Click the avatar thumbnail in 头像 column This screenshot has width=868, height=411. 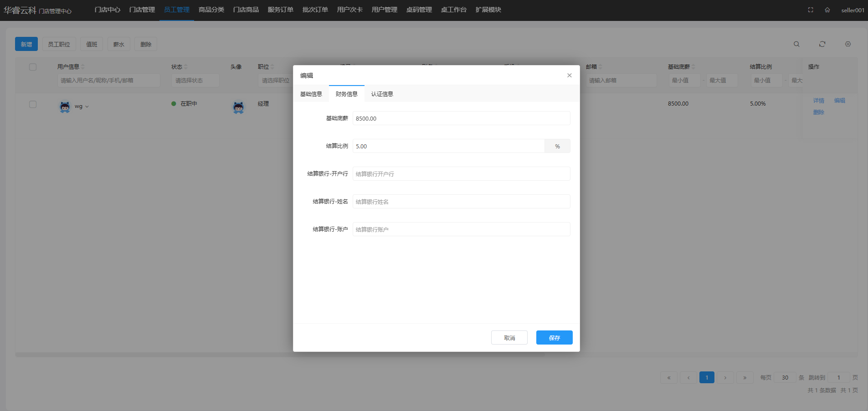238,107
